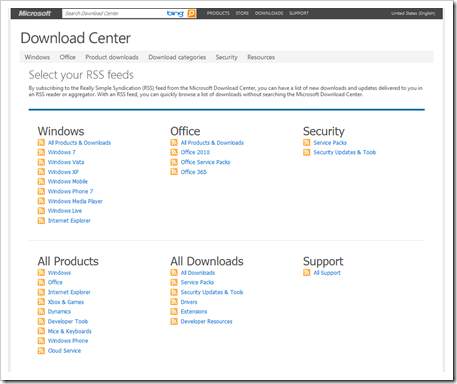Open STORE in the top menu
The width and height of the screenshot is (457, 384).
pyautogui.click(x=242, y=13)
